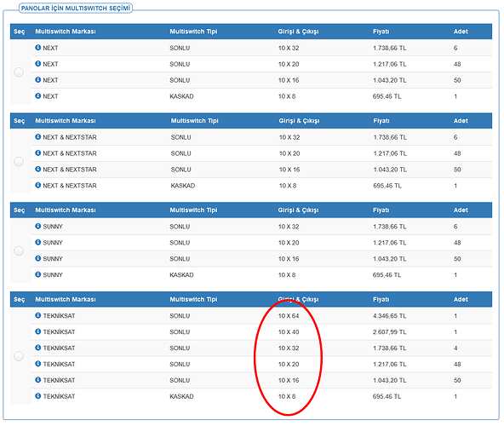Show info for SUNNY 10 X 32 row
This screenshot has width=504, height=426.
point(38,226)
